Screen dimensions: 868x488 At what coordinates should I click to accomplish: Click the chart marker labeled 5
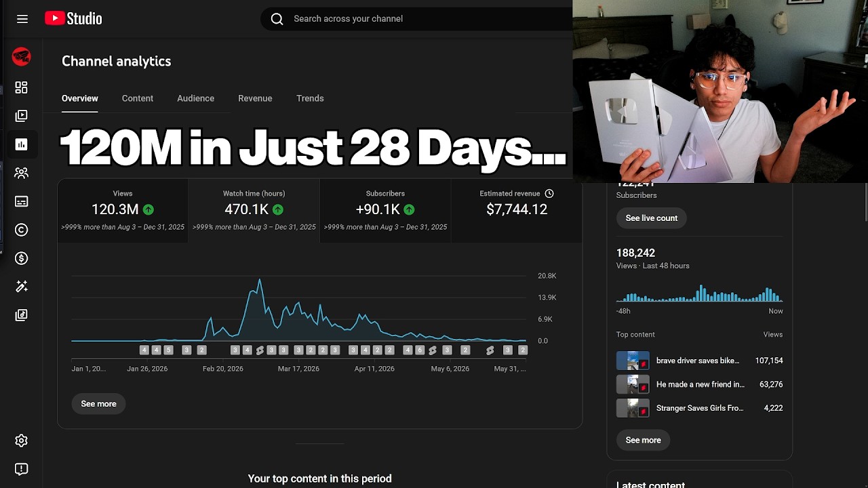point(169,350)
